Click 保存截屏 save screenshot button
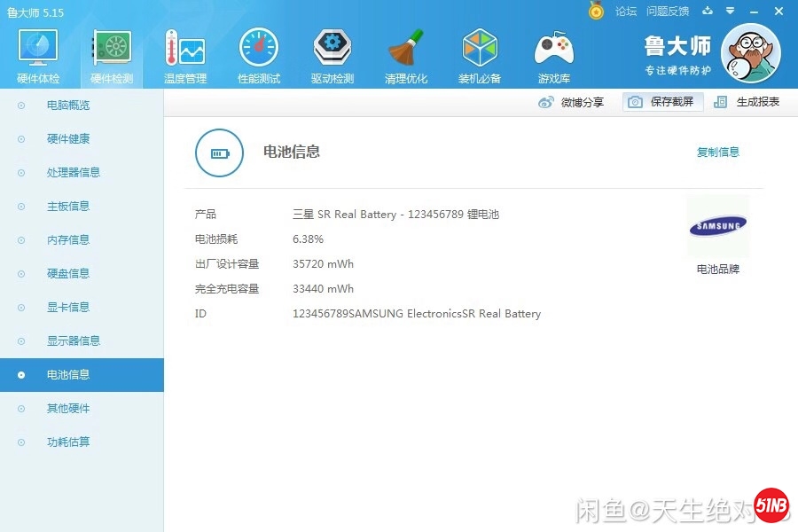This screenshot has width=798, height=532. [x=663, y=102]
